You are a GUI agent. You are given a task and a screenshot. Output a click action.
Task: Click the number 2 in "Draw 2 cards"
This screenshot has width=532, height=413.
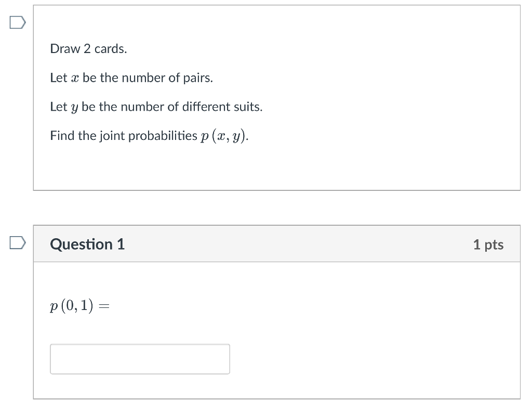click(87, 49)
